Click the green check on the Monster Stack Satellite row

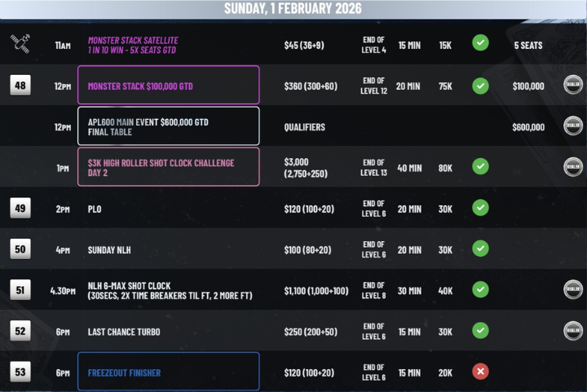(480, 42)
